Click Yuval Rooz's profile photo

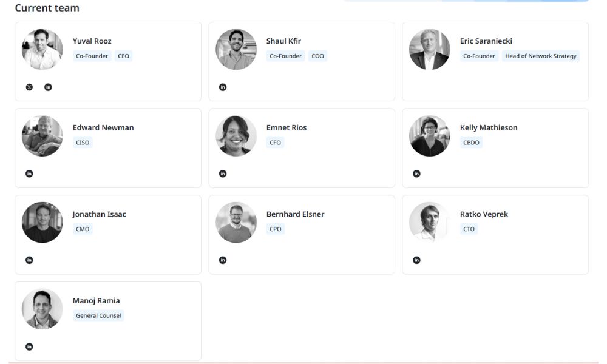click(x=42, y=49)
